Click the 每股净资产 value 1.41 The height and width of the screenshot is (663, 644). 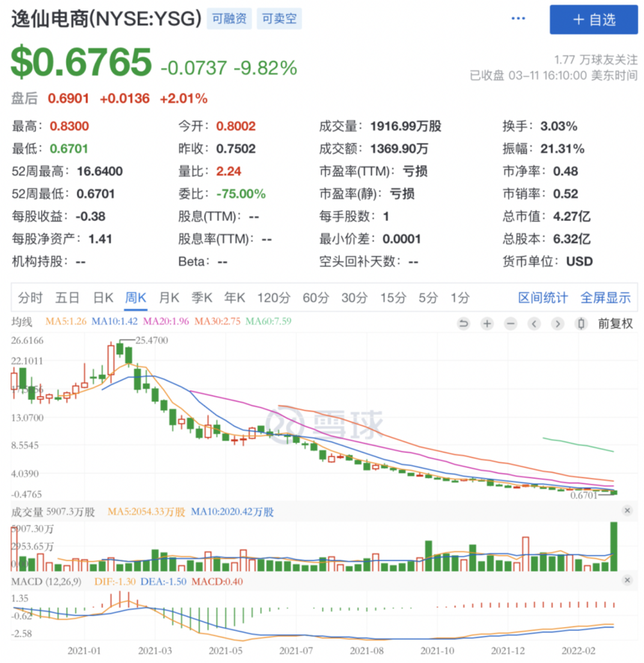tap(100, 239)
